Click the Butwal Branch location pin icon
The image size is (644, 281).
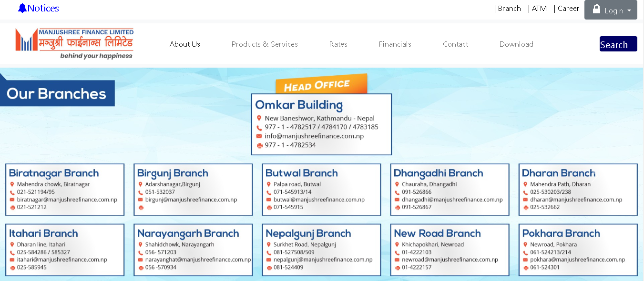point(269,184)
